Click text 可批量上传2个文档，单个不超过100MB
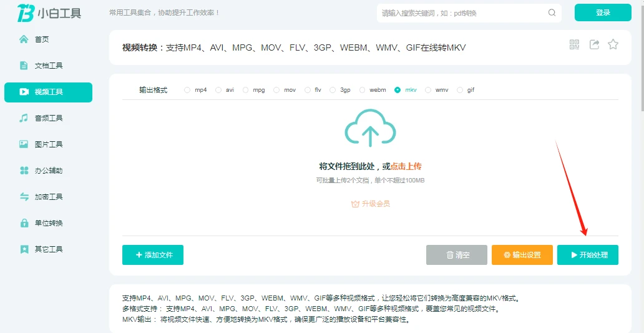 pos(370,180)
